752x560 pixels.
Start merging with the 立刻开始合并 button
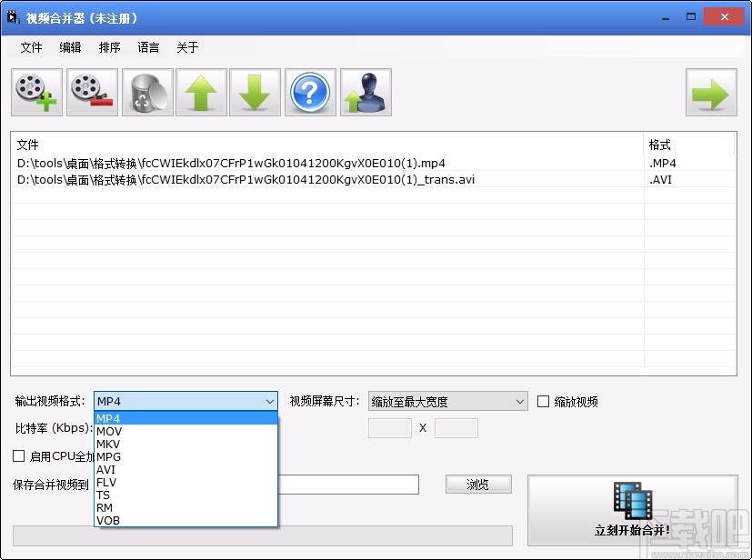tap(631, 511)
